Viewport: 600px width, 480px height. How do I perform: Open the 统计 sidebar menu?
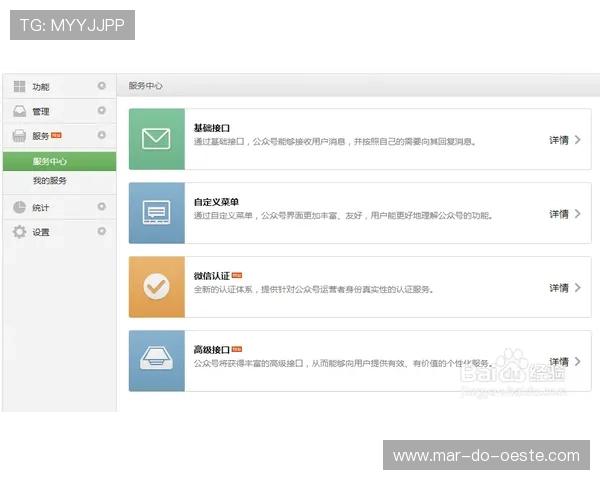(59, 207)
